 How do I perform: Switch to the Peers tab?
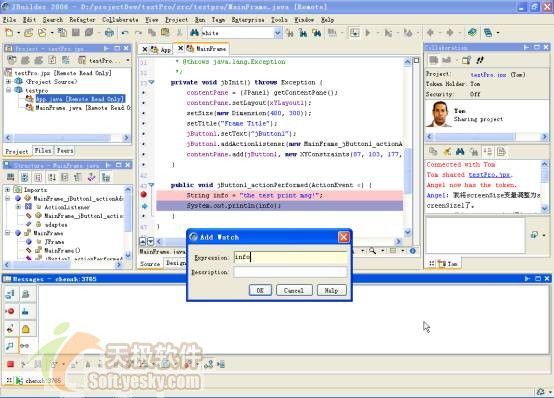[x=65, y=151]
